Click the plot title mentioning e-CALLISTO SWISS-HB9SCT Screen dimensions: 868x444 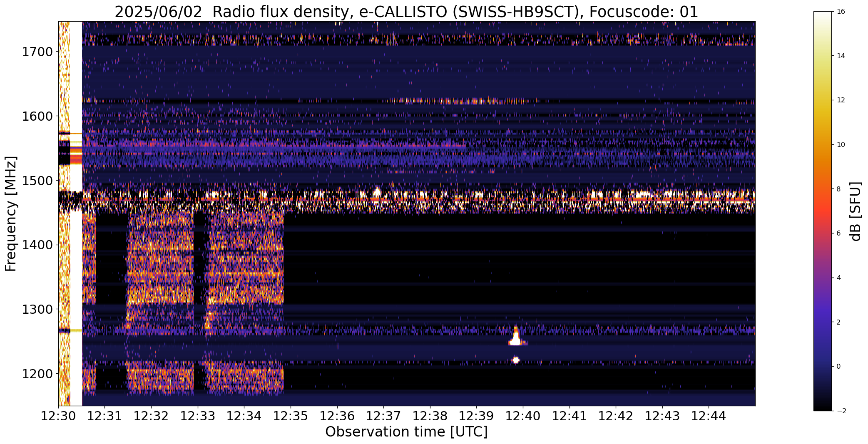point(406,12)
